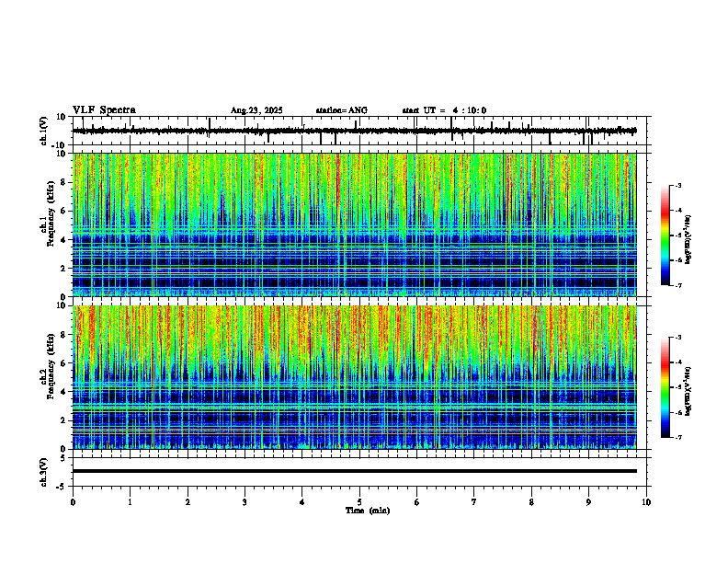Click the ch.2 colorbar "-3" top value
The image size is (728, 563).
coord(678,338)
